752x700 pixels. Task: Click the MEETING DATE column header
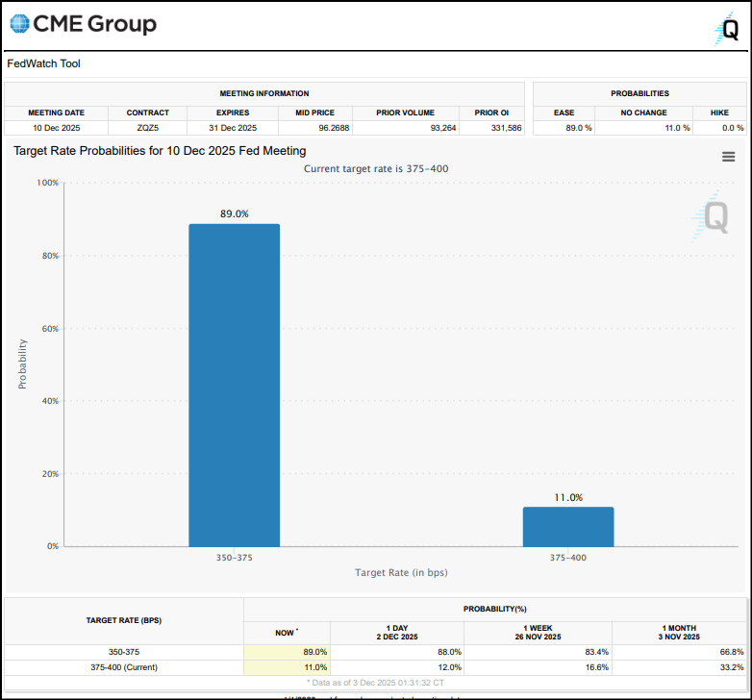click(56, 112)
